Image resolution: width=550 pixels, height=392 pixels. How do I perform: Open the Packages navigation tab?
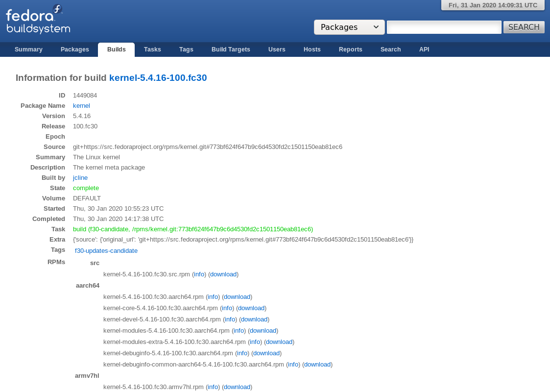pyautogui.click(x=75, y=49)
